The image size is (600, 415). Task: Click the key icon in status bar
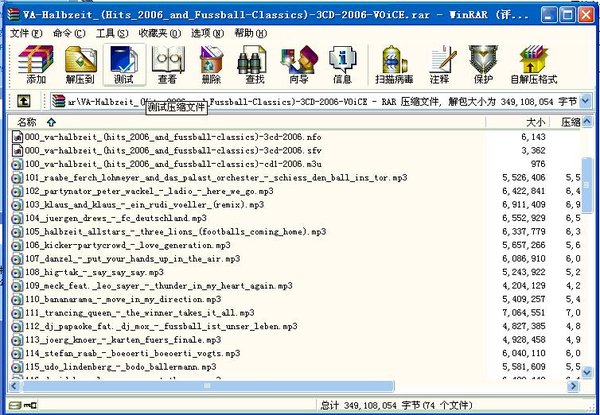30,405
